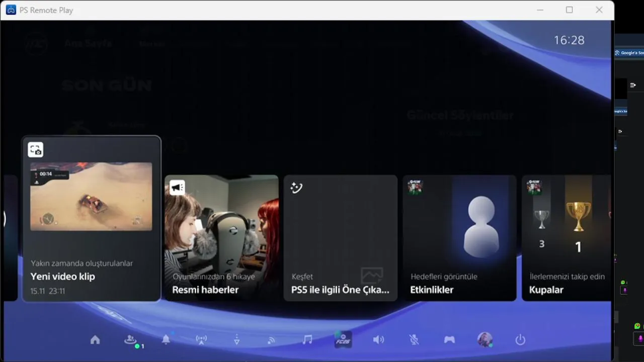This screenshot has width=644, height=362.
Task: Click megaphone icon on news card
Action: (177, 188)
